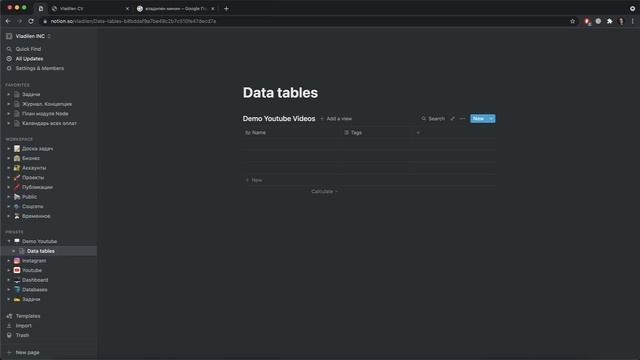Switch to the Vladilen CV browser tab

click(x=90, y=9)
